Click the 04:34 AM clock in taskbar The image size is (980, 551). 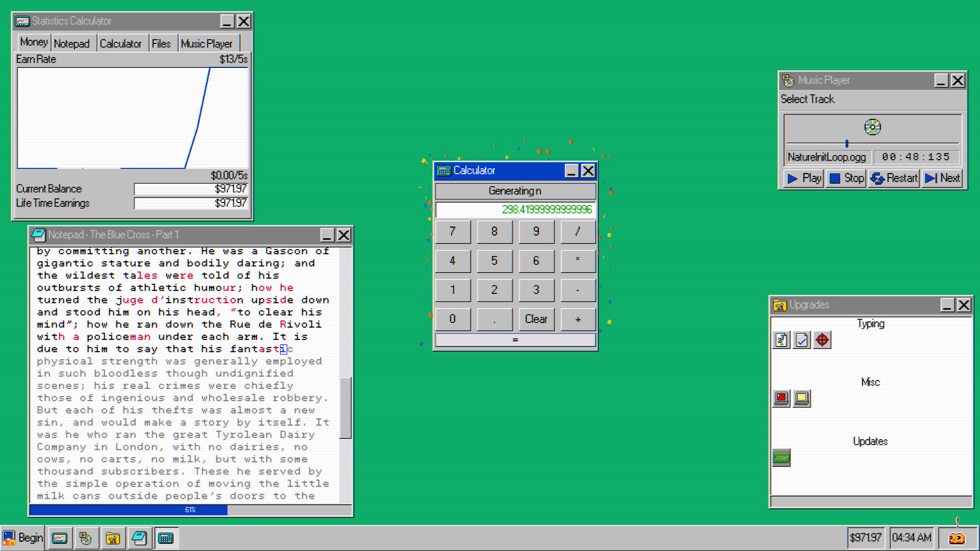click(912, 538)
